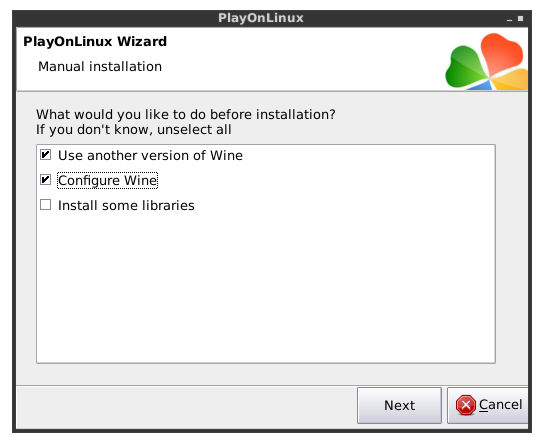This screenshot has height=446, width=552.
Task: Click the 'PlayOnLinux Wizard' heading
Action: (95, 42)
